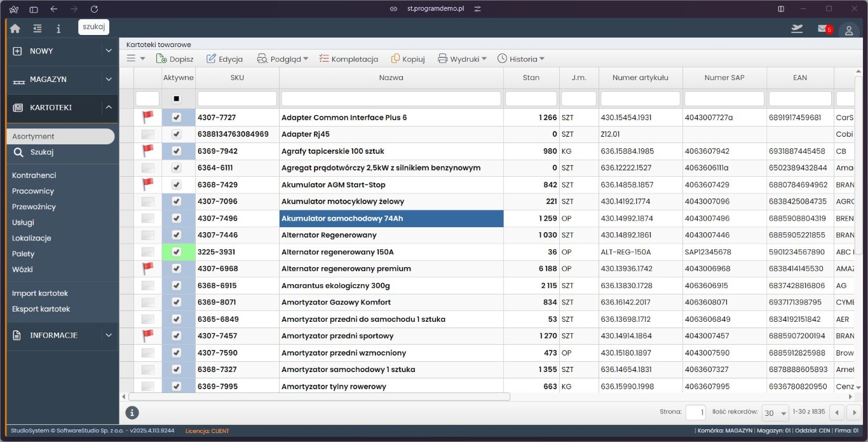Click the home icon in top bar
The height and width of the screenshot is (442, 868).
point(15,29)
